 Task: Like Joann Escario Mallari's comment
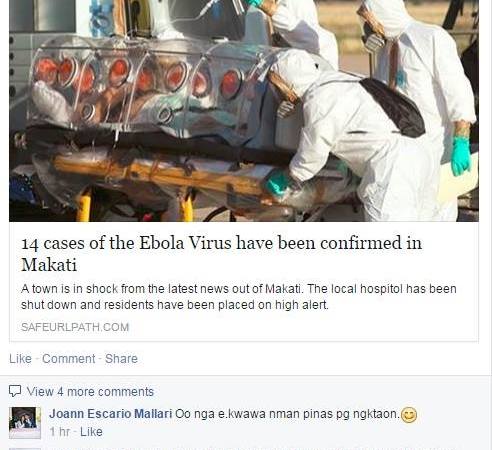tap(91, 432)
